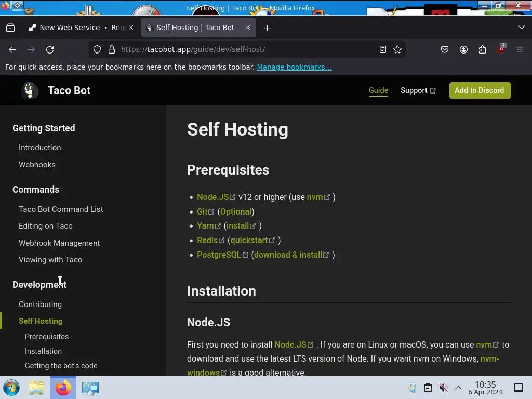
Task: Open Viewing with Taco page
Action: point(50,260)
